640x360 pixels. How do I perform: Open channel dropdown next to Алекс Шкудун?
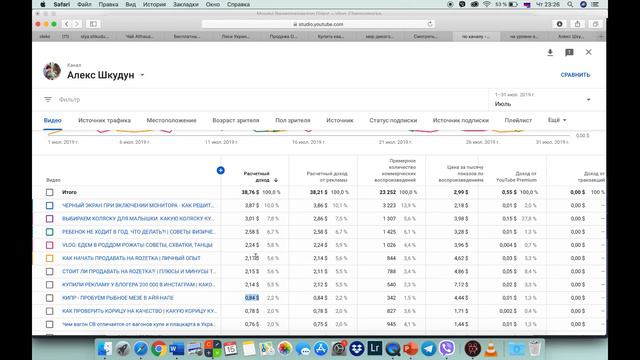pos(142,75)
